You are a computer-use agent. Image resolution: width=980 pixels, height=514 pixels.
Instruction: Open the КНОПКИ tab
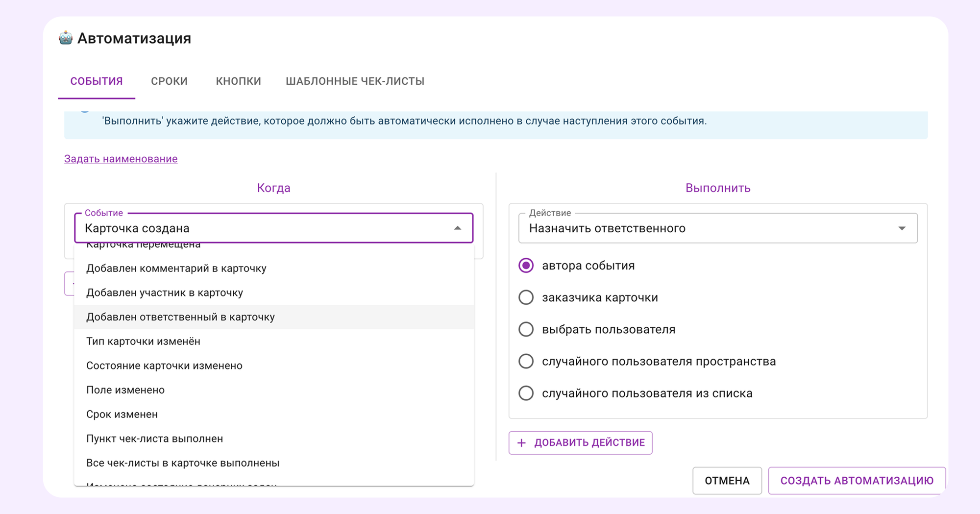click(x=238, y=81)
